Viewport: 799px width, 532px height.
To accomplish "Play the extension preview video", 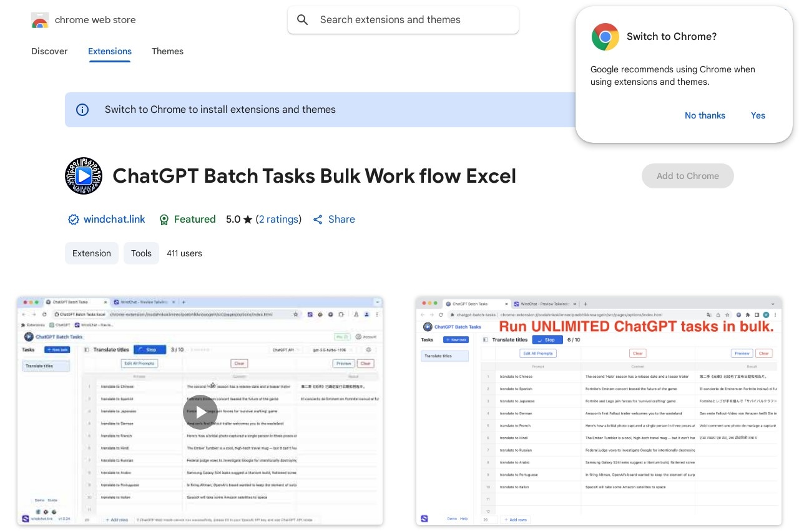I will [200, 412].
